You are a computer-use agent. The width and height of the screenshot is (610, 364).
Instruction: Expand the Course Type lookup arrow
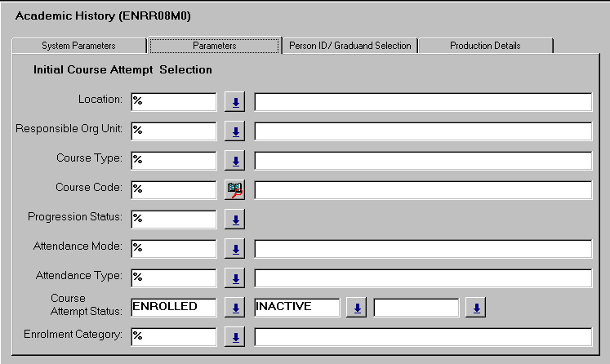tap(235, 160)
